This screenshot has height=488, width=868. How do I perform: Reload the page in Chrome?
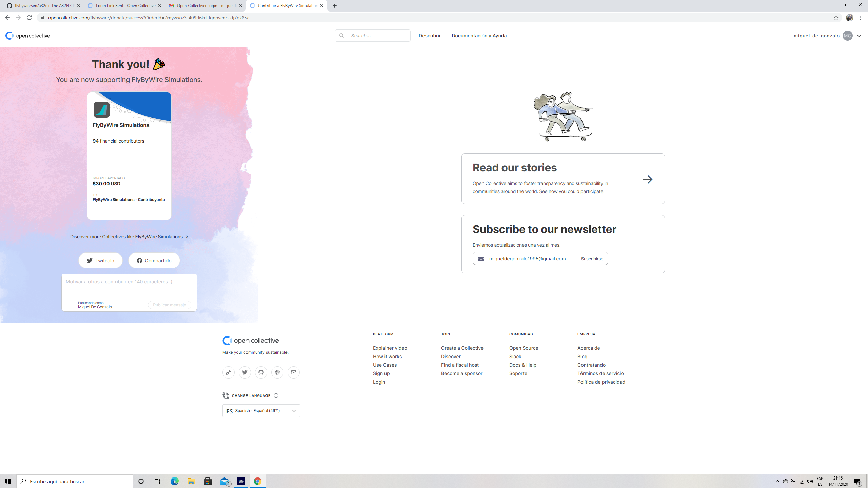coord(29,18)
